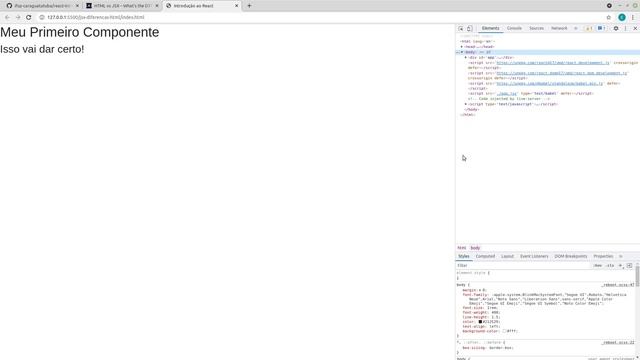Image resolution: width=640 pixels, height=360 pixels.
Task: Open DevTools settings gear
Action: click(616, 29)
